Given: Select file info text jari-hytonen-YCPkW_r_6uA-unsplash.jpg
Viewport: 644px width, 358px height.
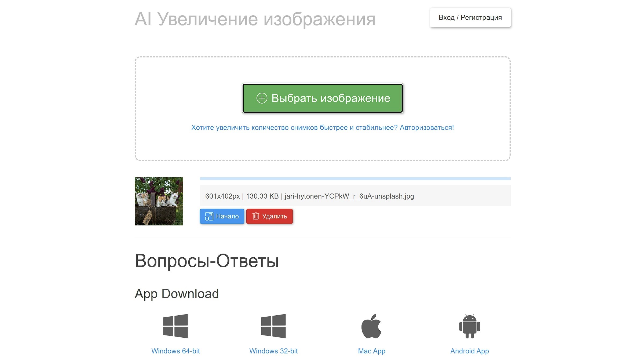Looking at the screenshot, I should (x=349, y=196).
